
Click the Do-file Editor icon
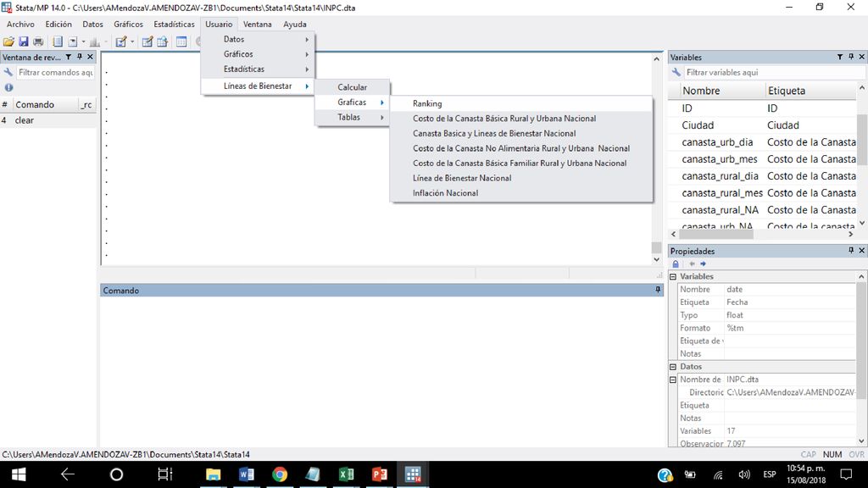pos(120,42)
